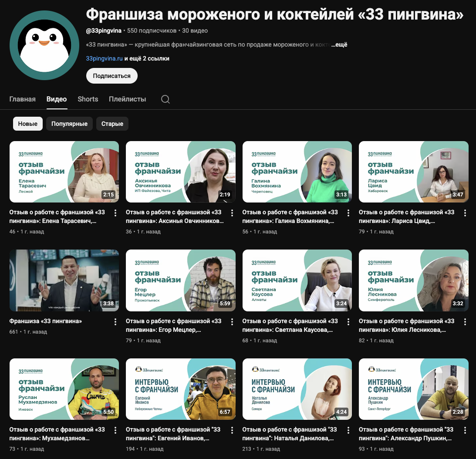
Task: Click the 194 views count text
Action: point(130,449)
